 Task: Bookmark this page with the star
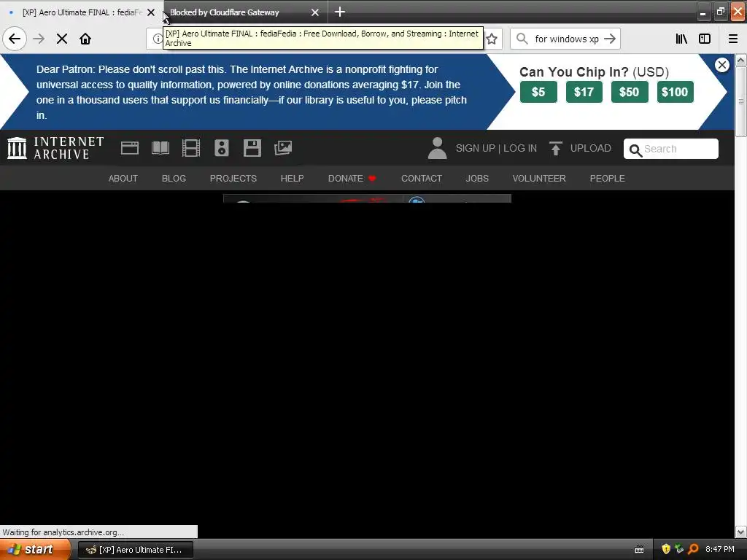point(492,39)
